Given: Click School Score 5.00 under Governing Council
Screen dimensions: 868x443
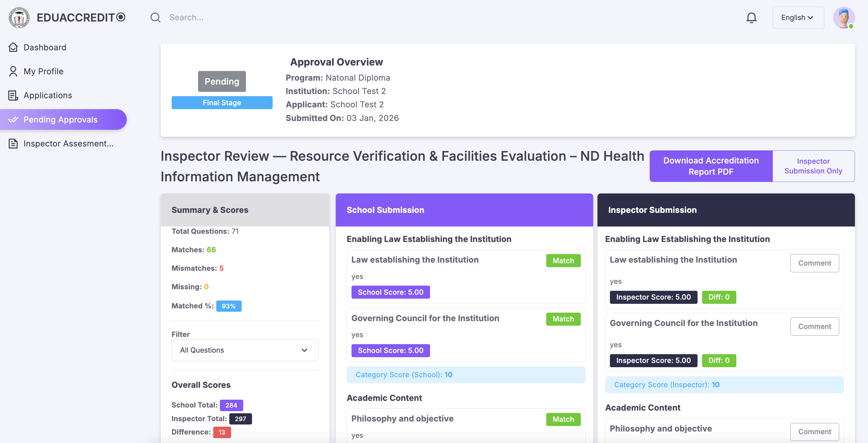Looking at the screenshot, I should pos(391,350).
